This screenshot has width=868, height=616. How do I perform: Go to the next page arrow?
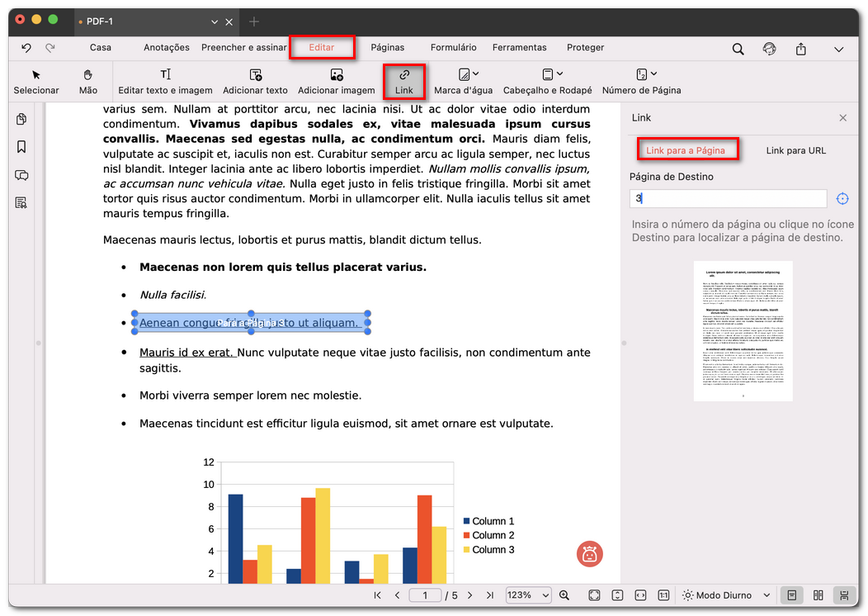[469, 595]
